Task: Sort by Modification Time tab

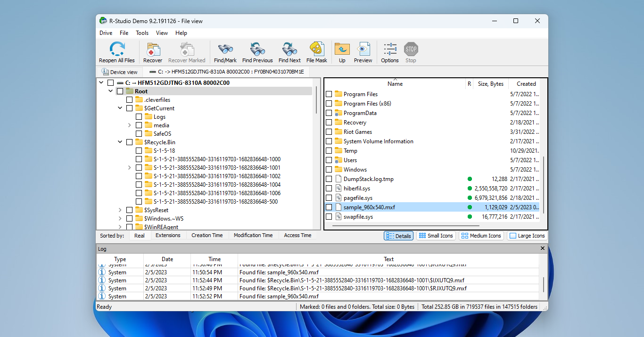Action: pyautogui.click(x=253, y=235)
